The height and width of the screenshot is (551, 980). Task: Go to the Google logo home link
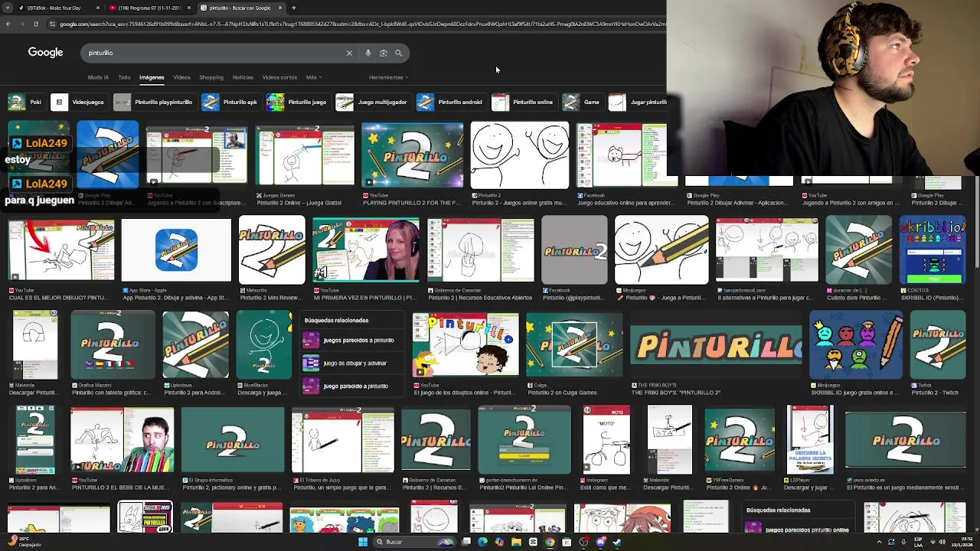[x=45, y=52]
